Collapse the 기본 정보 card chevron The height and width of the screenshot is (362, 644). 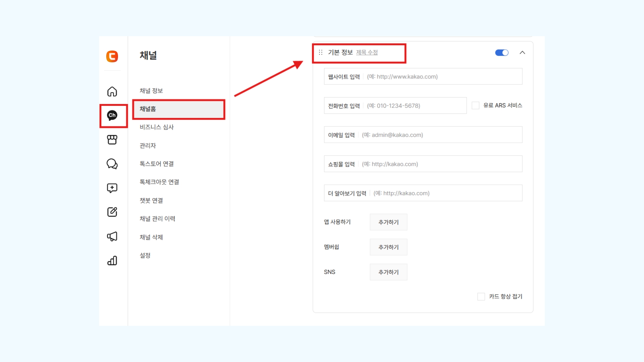(x=522, y=53)
